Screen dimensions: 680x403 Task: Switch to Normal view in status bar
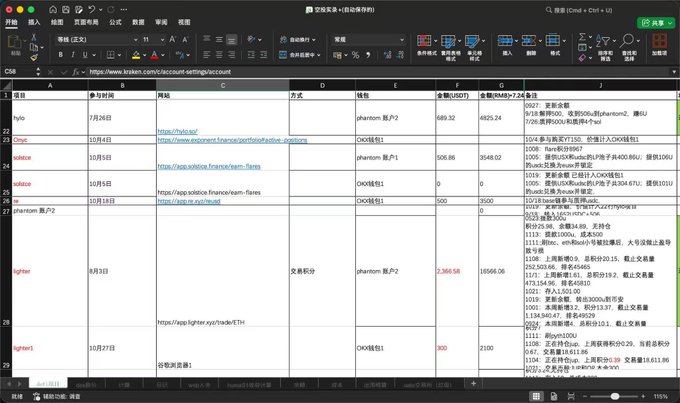(x=536, y=396)
